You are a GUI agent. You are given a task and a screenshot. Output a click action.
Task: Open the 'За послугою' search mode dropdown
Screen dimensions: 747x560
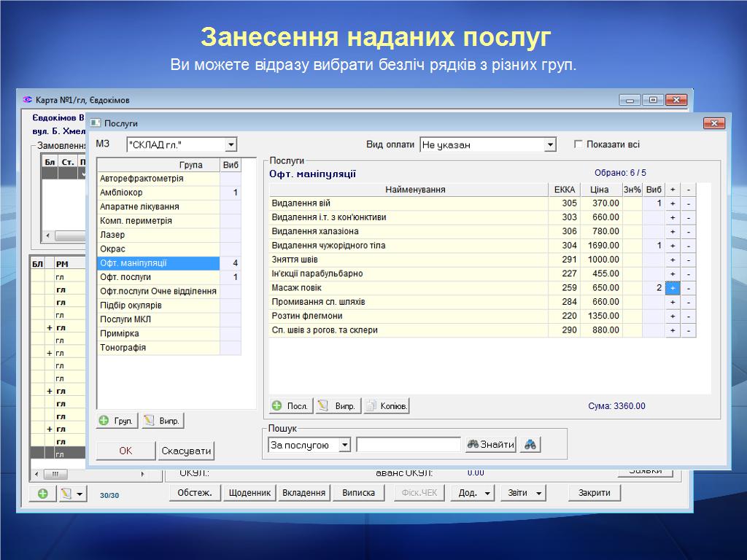click(345, 445)
